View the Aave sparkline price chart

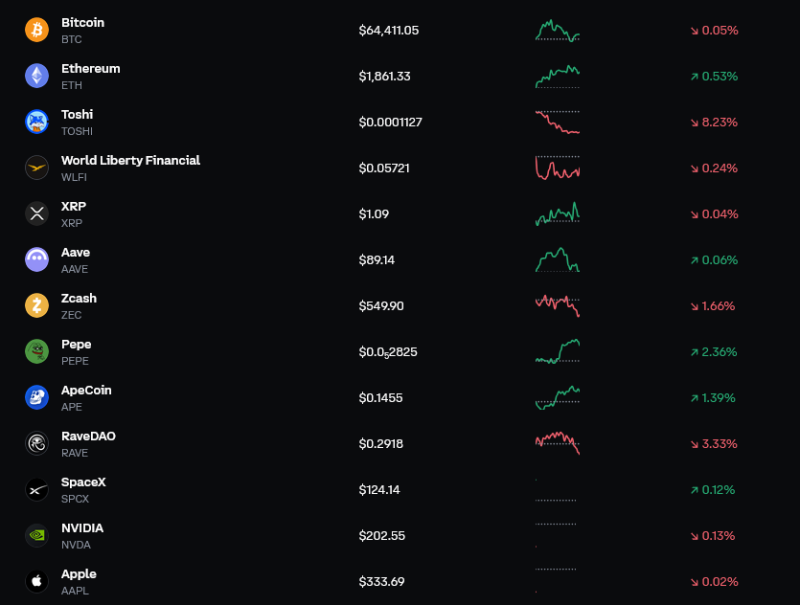point(557,260)
